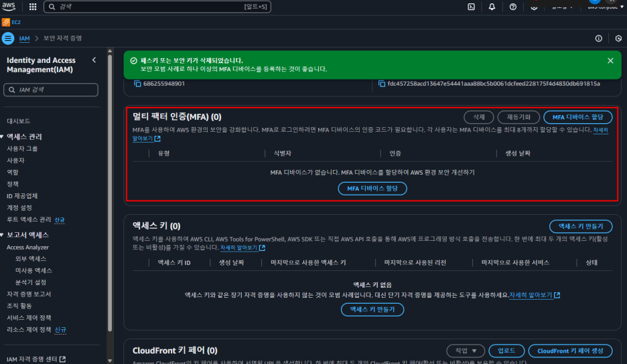Click 삭제 button in MFA section

[x=479, y=117]
